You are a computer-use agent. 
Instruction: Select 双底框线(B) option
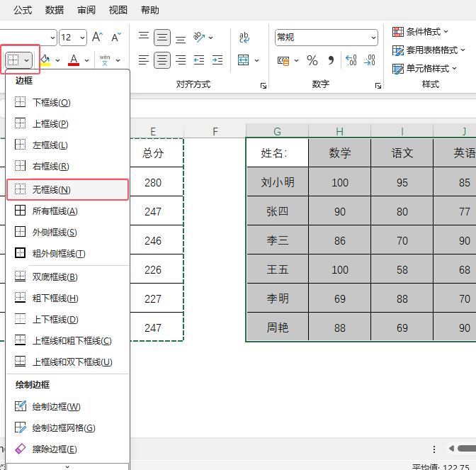(x=67, y=276)
